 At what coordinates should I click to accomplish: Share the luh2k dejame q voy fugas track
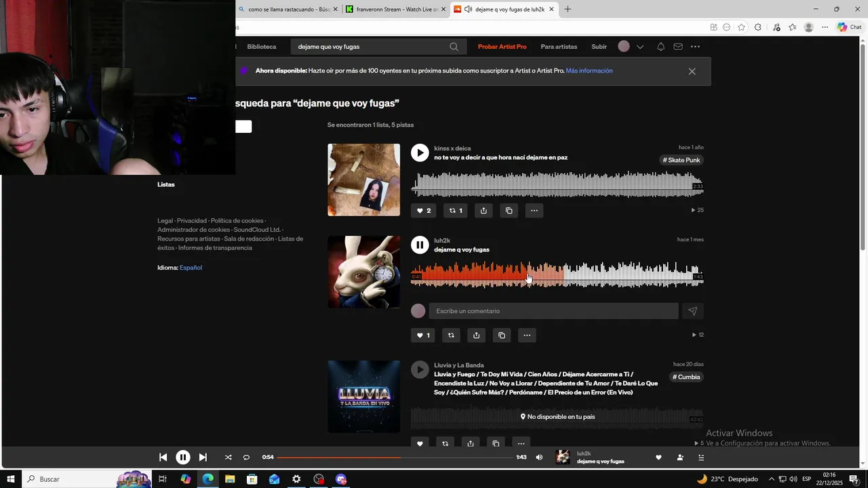click(x=476, y=335)
